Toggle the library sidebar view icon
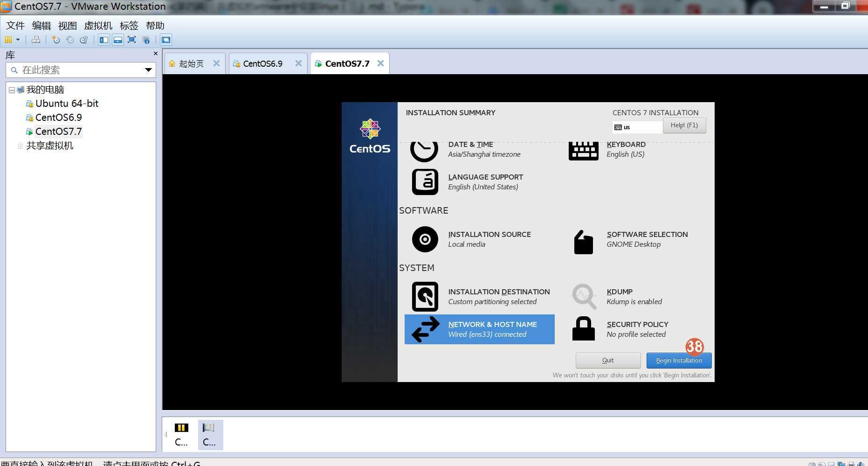The image size is (868, 466). pos(104,40)
